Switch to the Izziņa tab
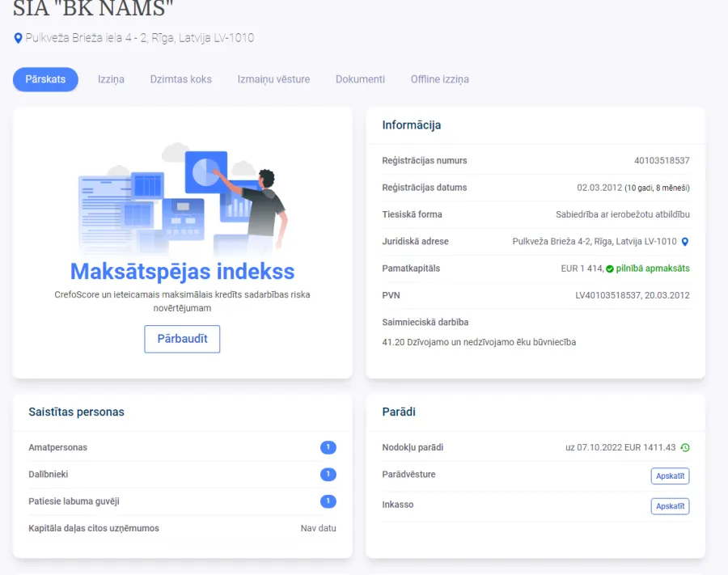Image resolution: width=728 pixels, height=575 pixels. pos(111,79)
